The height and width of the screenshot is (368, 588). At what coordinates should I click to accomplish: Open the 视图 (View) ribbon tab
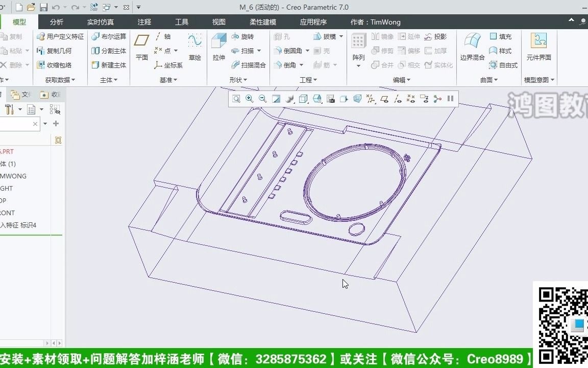click(218, 21)
